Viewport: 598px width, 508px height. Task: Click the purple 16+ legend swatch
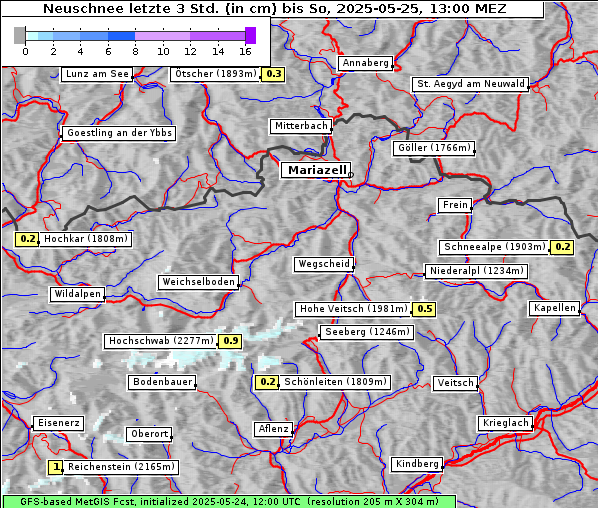click(x=251, y=35)
